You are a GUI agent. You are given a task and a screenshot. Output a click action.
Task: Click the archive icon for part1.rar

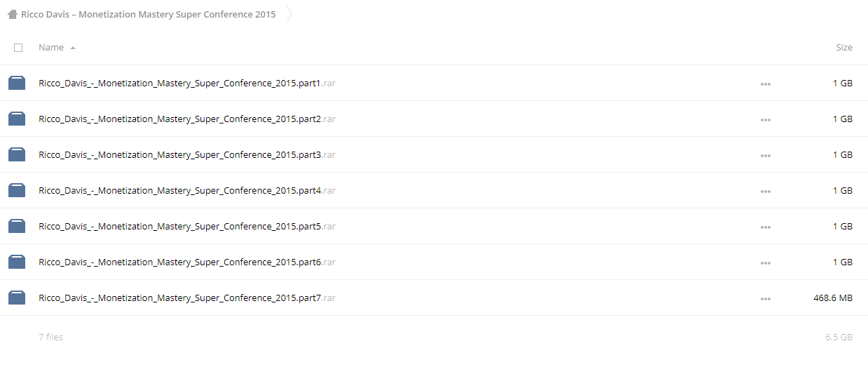coord(17,83)
